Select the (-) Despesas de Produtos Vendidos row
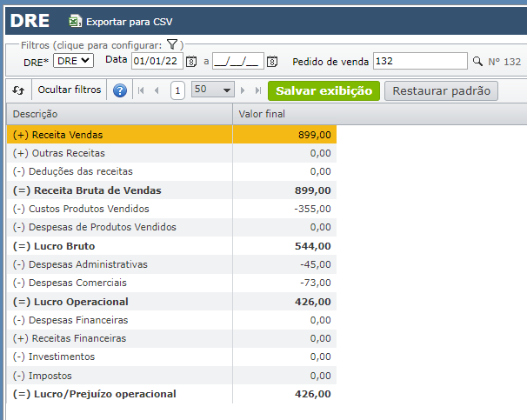527x420 pixels. [171, 227]
